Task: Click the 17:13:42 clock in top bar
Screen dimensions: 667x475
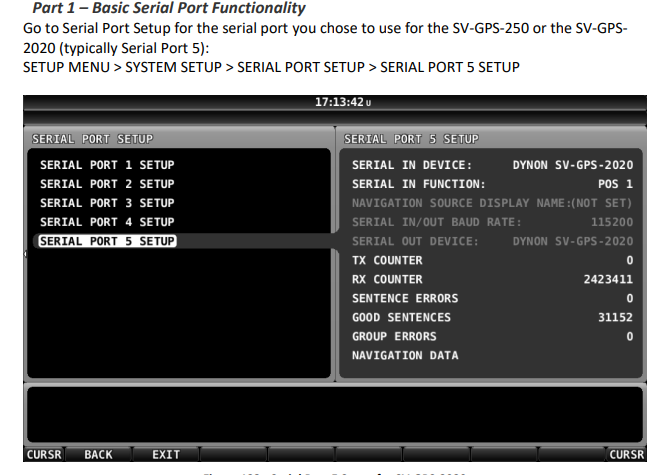Action: point(342,103)
